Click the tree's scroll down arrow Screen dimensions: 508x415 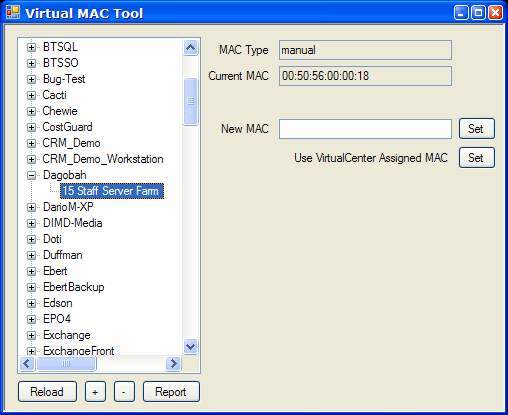[191, 347]
